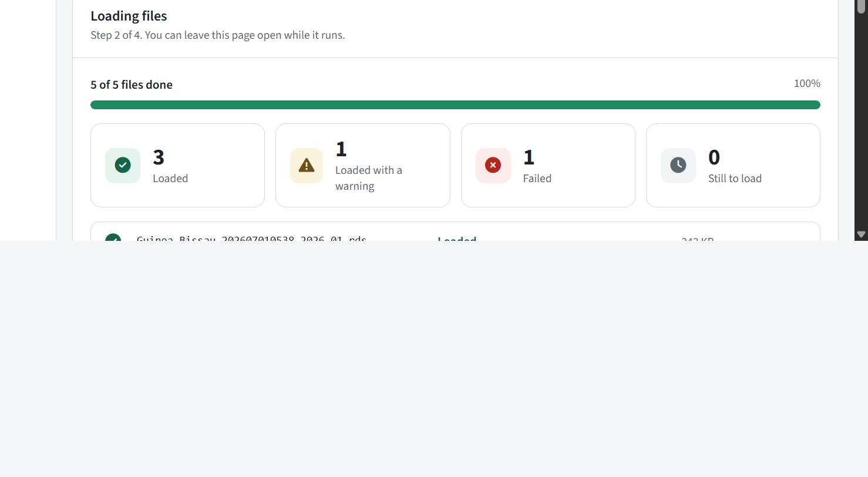Click the "Failed" count label
Image resolution: width=868 pixels, height=477 pixels.
pos(537,179)
